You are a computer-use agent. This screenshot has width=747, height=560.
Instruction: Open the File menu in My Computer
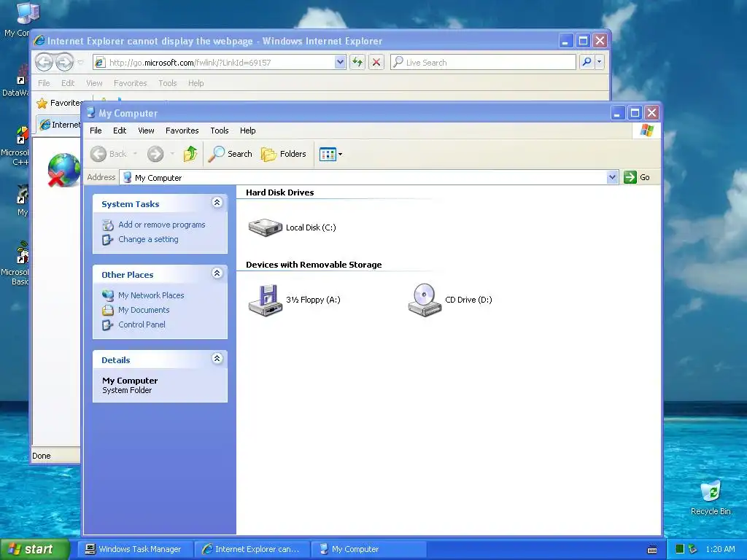tap(96, 131)
